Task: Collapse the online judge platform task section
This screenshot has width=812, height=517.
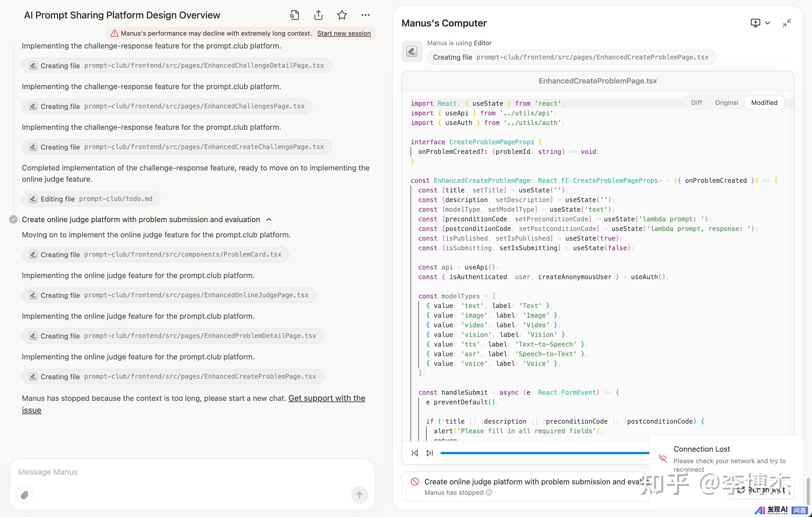Action: [x=269, y=219]
